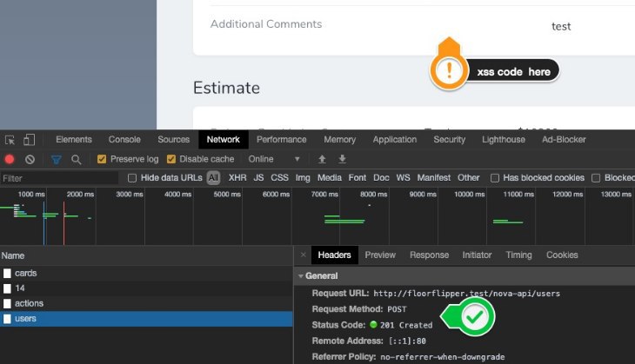Filter requests by JS
Screen dimensions: 635x364
pos(258,178)
